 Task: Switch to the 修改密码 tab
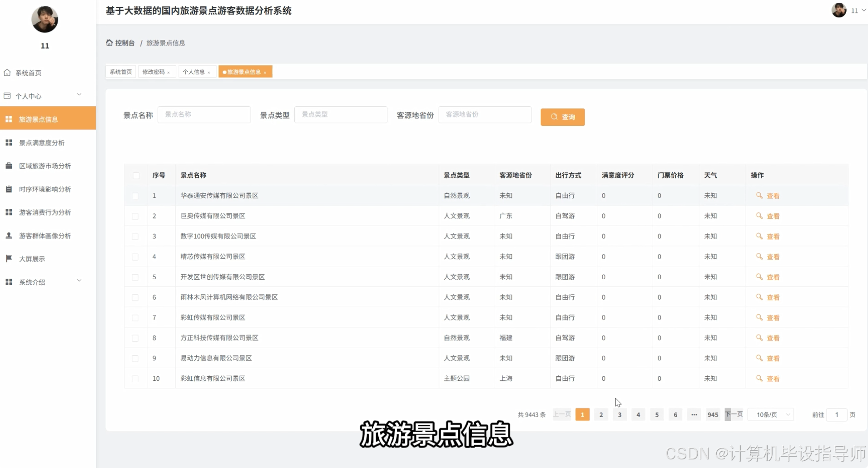pos(154,72)
